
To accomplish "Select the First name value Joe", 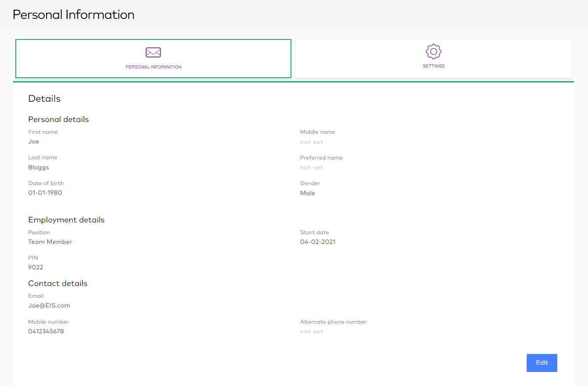I will pos(34,142).
